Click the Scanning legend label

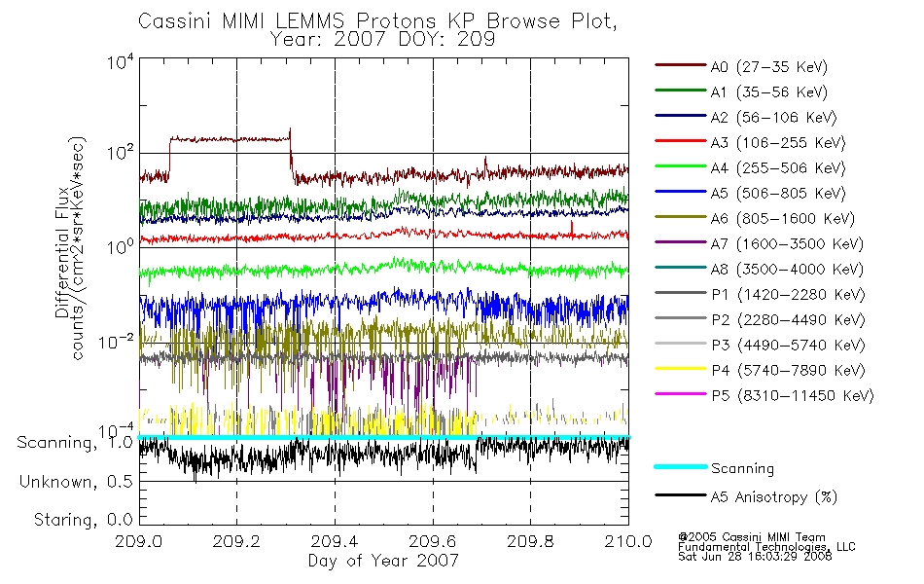coord(742,468)
